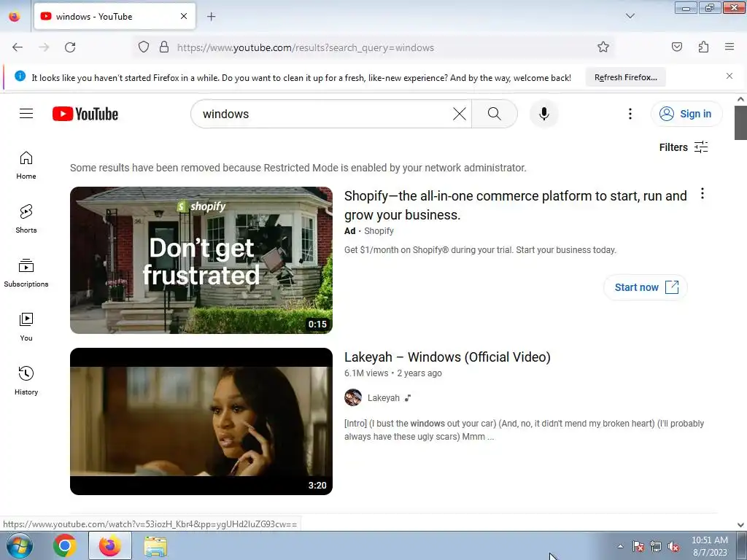
Task: Open History in sidebar
Action: click(26, 381)
